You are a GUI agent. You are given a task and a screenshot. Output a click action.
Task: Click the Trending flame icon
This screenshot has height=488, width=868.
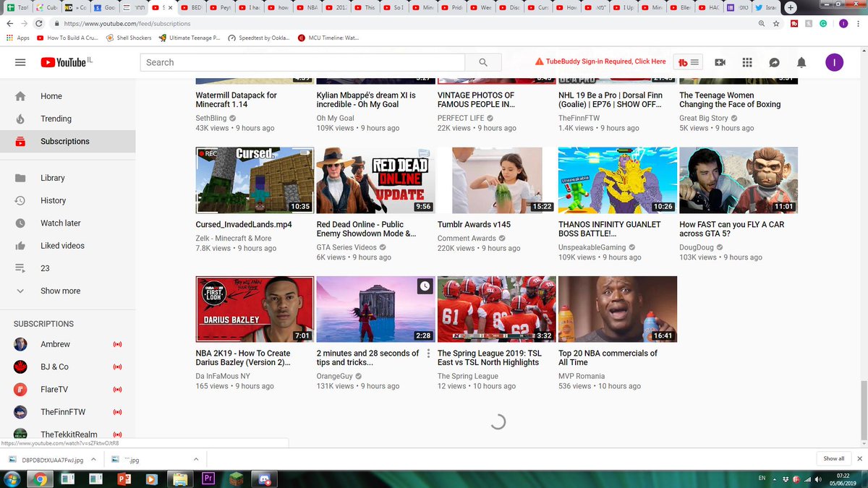20,119
